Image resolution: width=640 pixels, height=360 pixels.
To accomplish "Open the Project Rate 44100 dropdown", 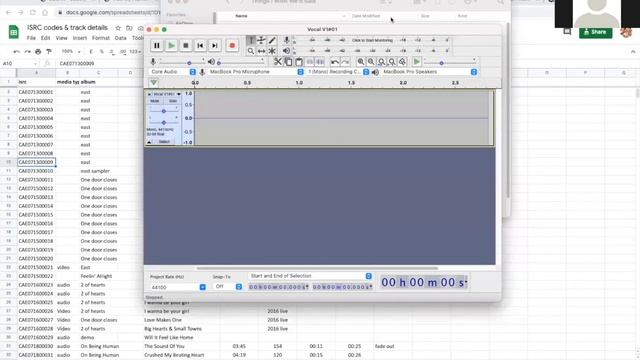I will [178, 287].
